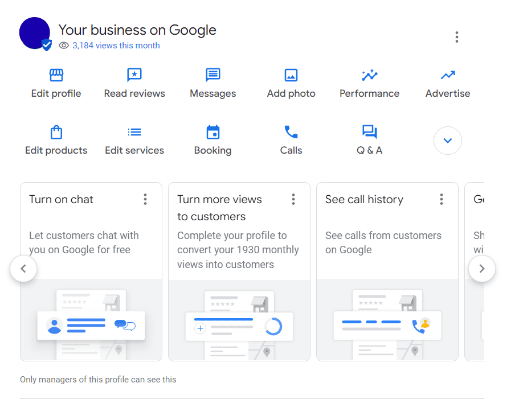Screen dimensions: 523x420
Task: Open See call history card options menu
Action: pyautogui.click(x=442, y=199)
